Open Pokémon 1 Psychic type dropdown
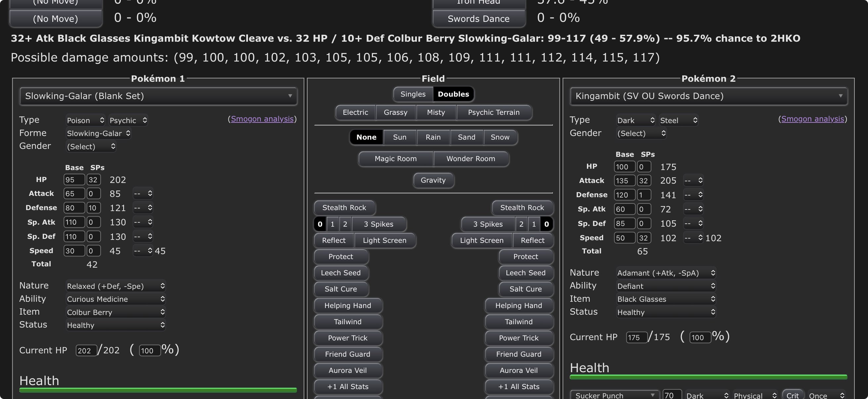Image resolution: width=868 pixels, height=399 pixels. 128,120
